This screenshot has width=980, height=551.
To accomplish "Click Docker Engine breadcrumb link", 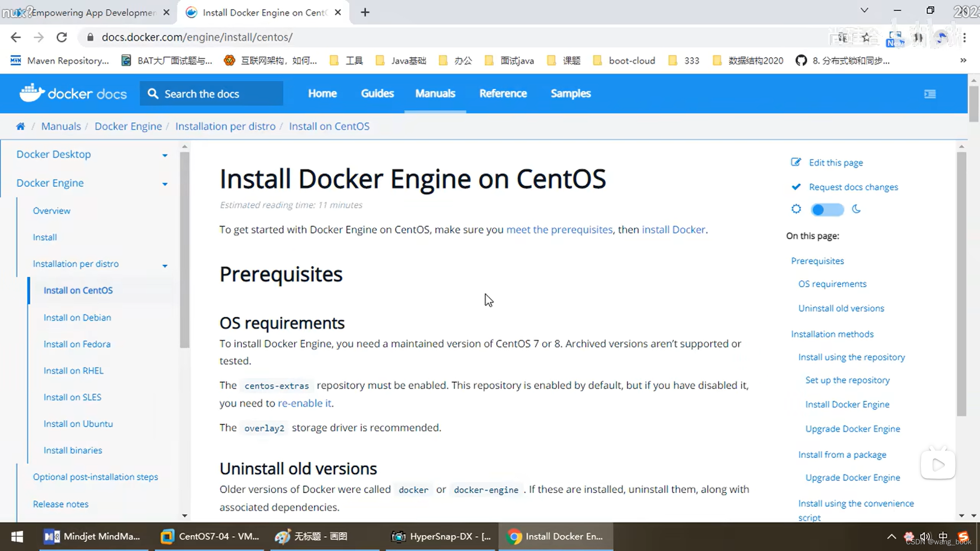I will click(x=128, y=127).
